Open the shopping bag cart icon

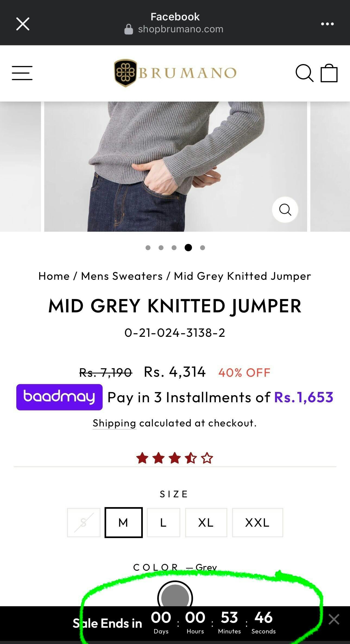[329, 73]
